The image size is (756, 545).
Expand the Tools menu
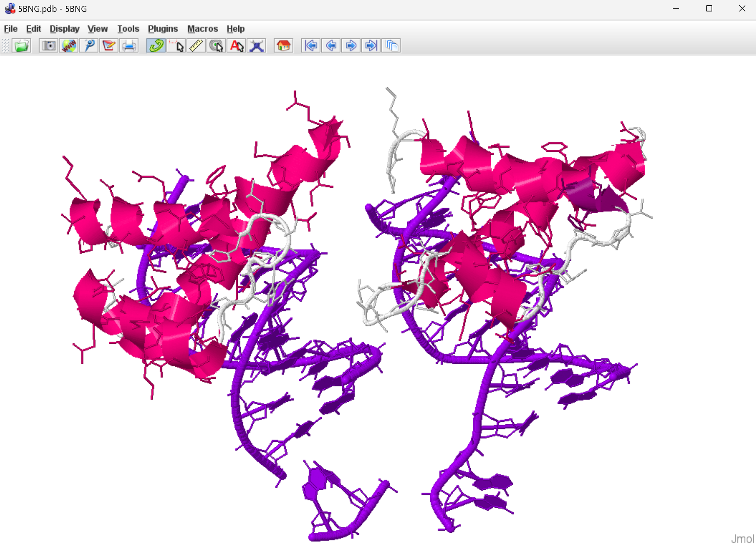click(x=128, y=29)
